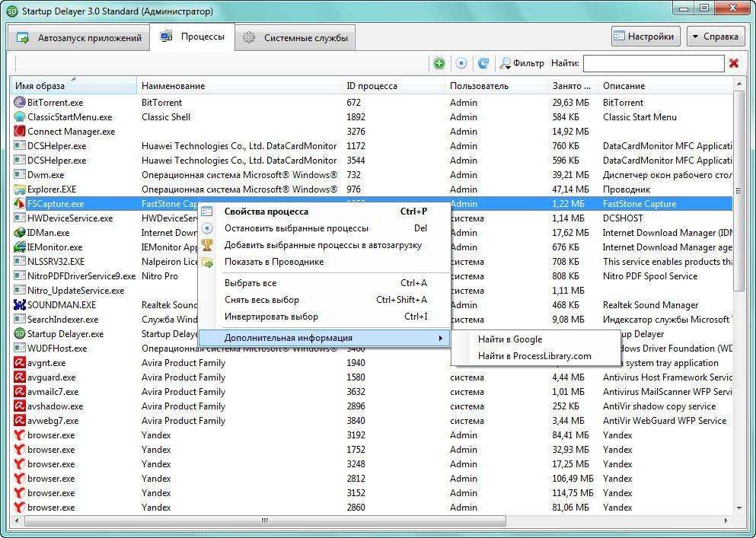Click the Connect Manager.exe red icon
The width and height of the screenshot is (756, 538).
tap(19, 131)
